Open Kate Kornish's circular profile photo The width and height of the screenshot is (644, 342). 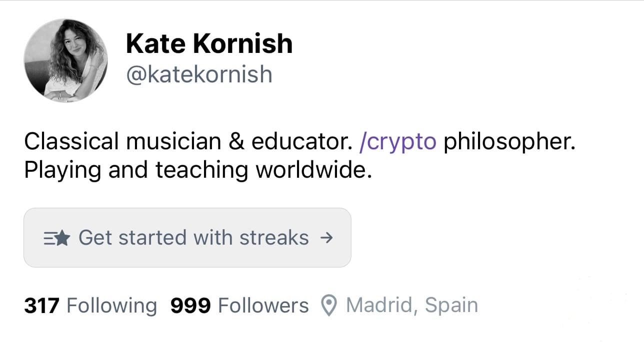pyautogui.click(x=65, y=60)
